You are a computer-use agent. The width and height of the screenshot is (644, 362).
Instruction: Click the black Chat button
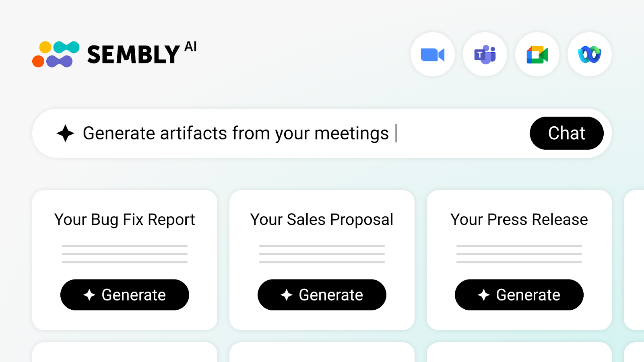point(567,133)
